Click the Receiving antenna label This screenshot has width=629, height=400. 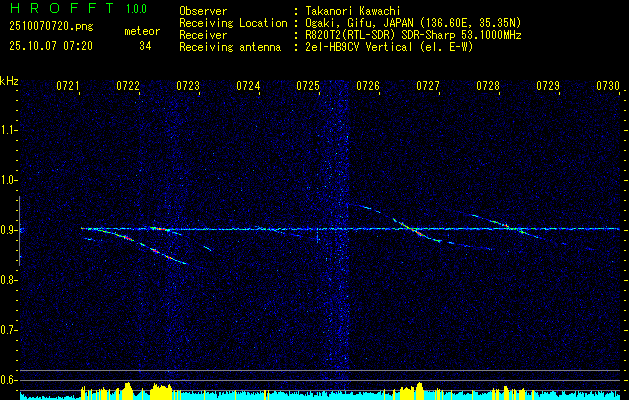[230, 47]
